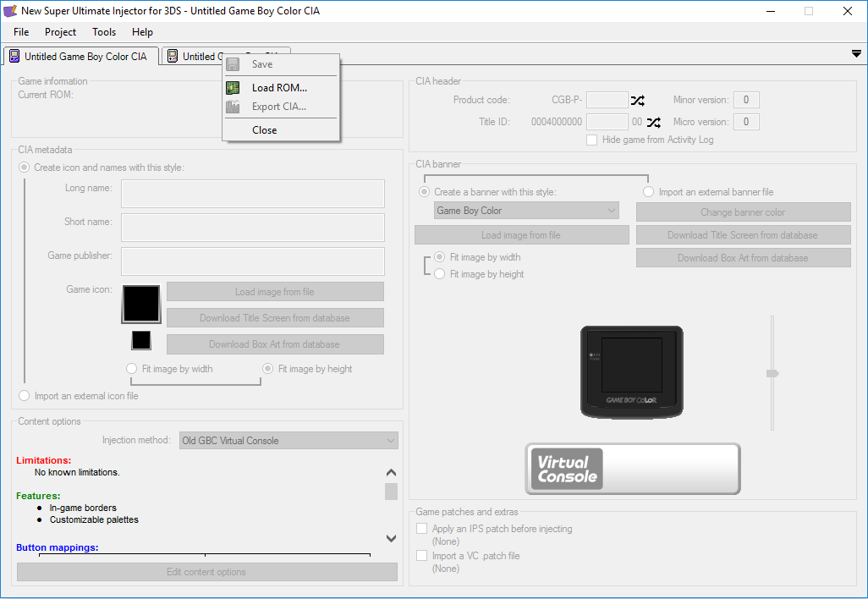868x599 pixels.
Task: Enable Hide game from Activity Log
Action: coord(591,140)
